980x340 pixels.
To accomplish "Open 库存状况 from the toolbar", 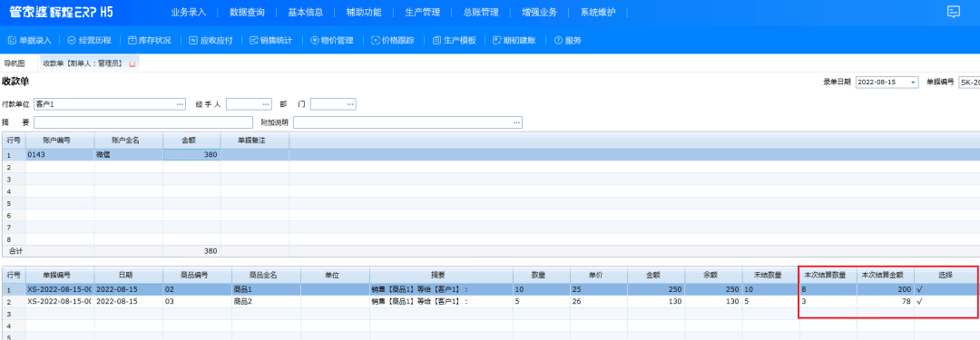I will point(150,40).
